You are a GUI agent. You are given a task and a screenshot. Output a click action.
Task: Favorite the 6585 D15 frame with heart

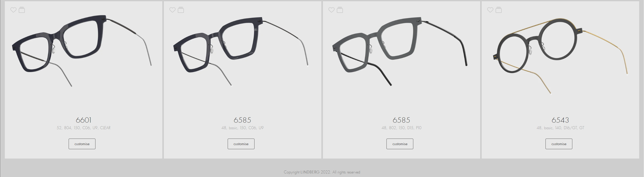(x=331, y=10)
